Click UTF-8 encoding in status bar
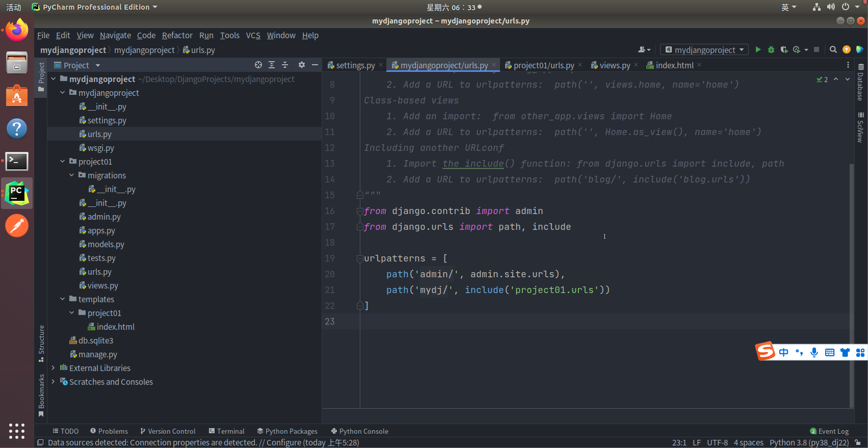This screenshot has width=868, height=448. [x=717, y=442]
